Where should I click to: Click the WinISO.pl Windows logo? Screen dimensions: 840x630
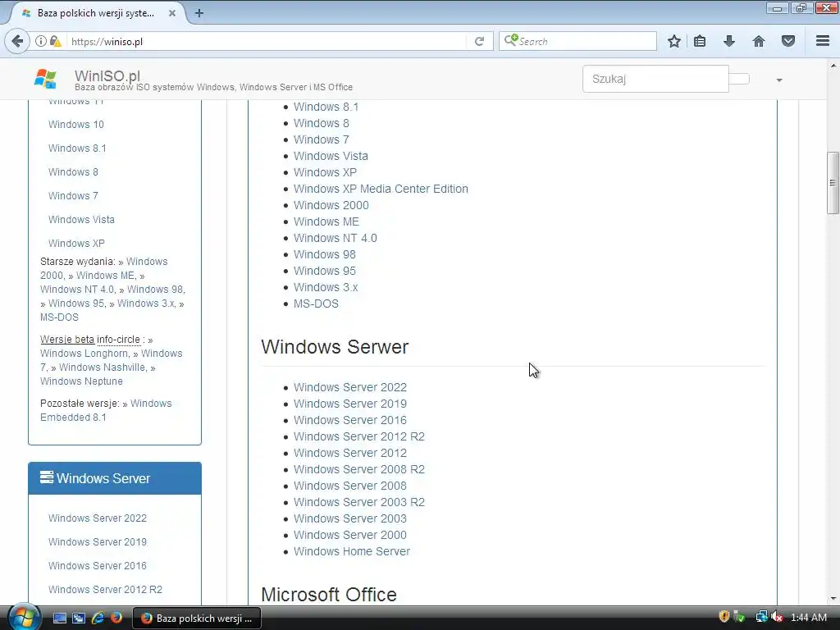[45, 79]
